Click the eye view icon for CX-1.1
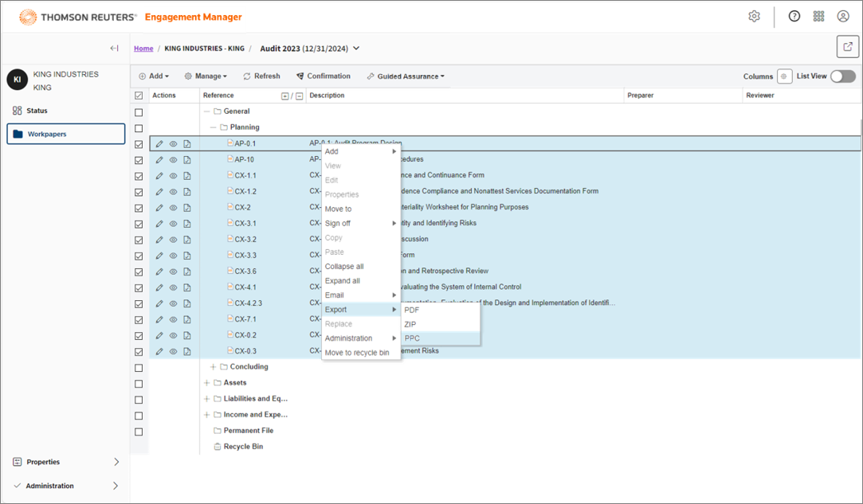 click(173, 176)
